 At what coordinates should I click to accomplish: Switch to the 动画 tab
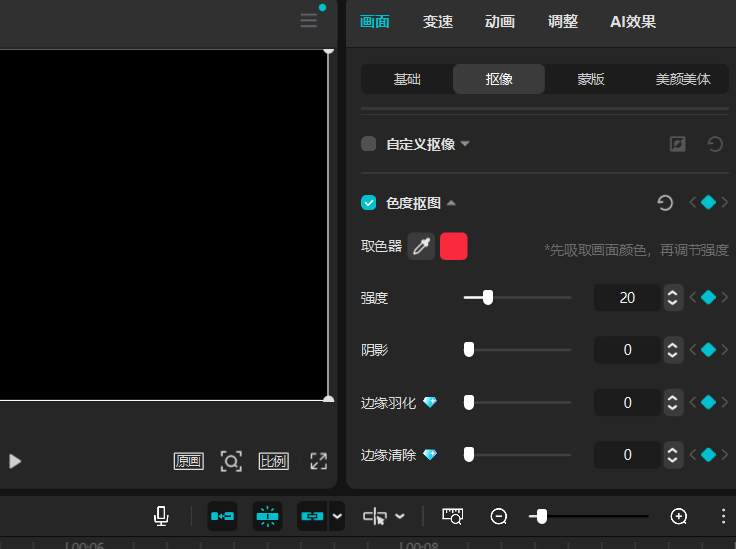pos(500,22)
